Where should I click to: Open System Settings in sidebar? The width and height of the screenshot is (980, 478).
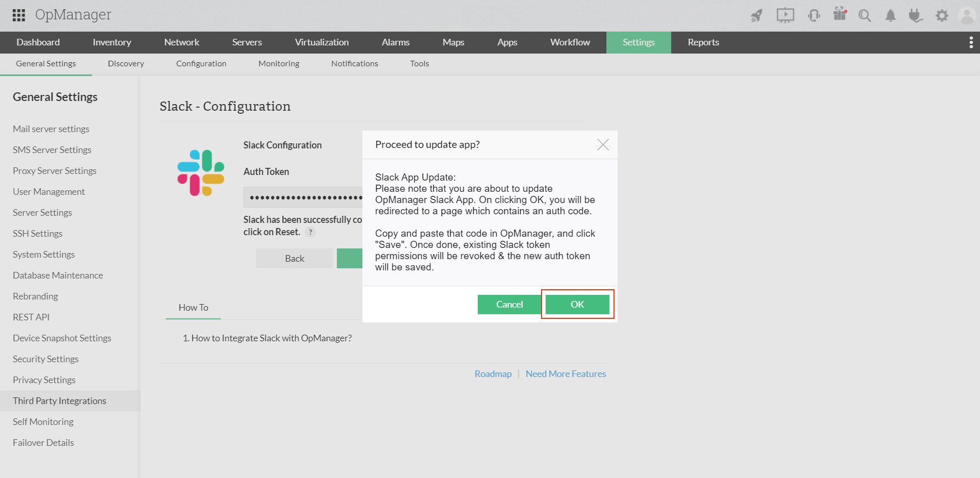point(44,255)
